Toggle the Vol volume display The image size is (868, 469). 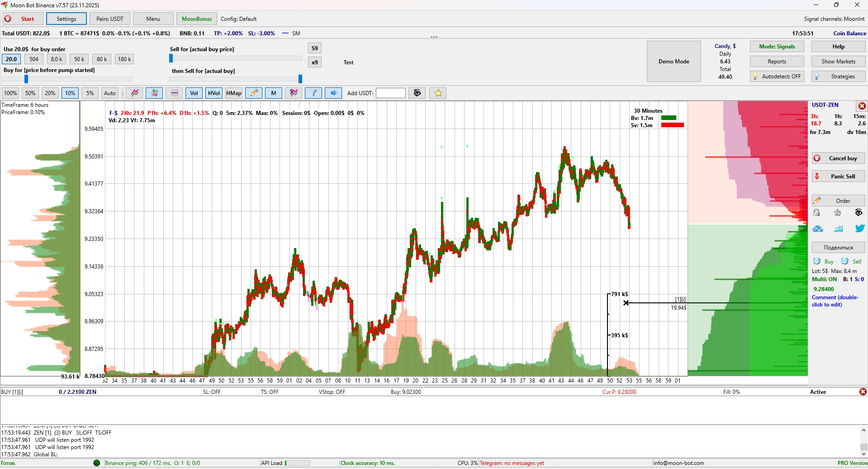pos(194,93)
